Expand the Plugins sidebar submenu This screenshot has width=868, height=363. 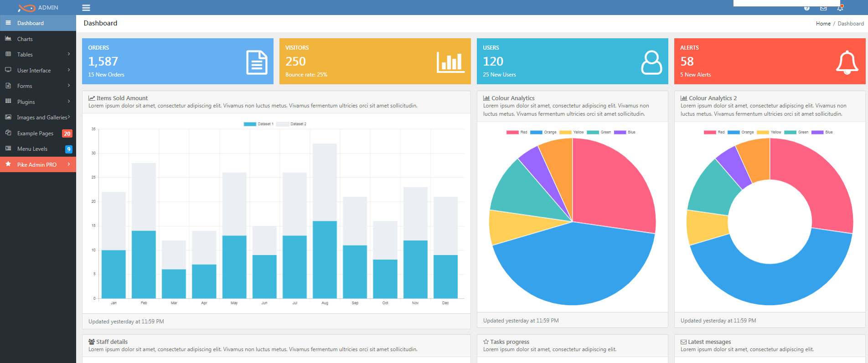[x=38, y=102]
